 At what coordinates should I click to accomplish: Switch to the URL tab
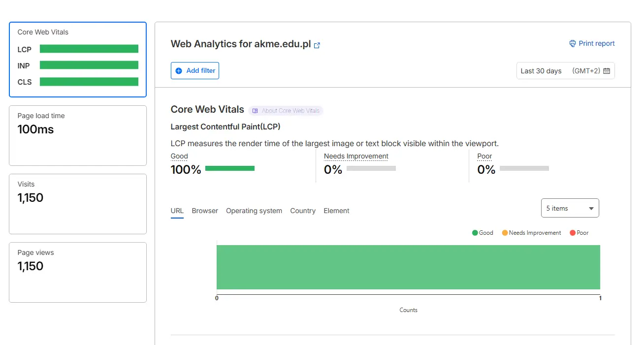click(177, 211)
